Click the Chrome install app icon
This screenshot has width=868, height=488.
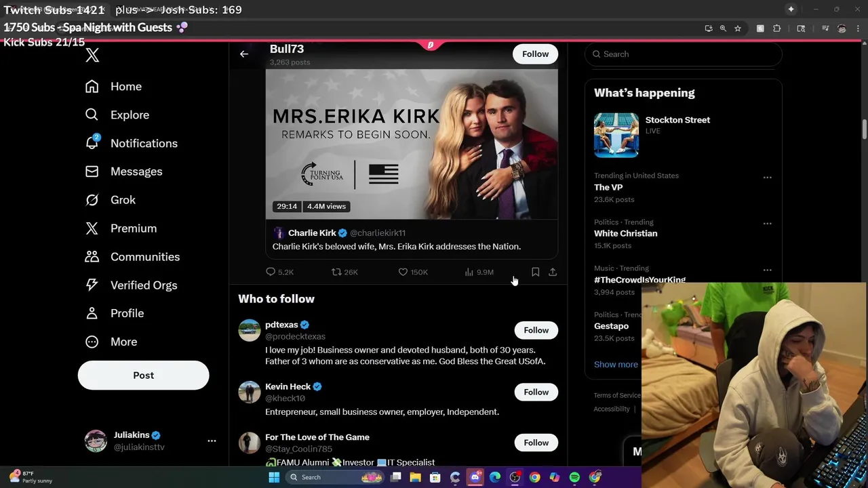click(x=709, y=28)
